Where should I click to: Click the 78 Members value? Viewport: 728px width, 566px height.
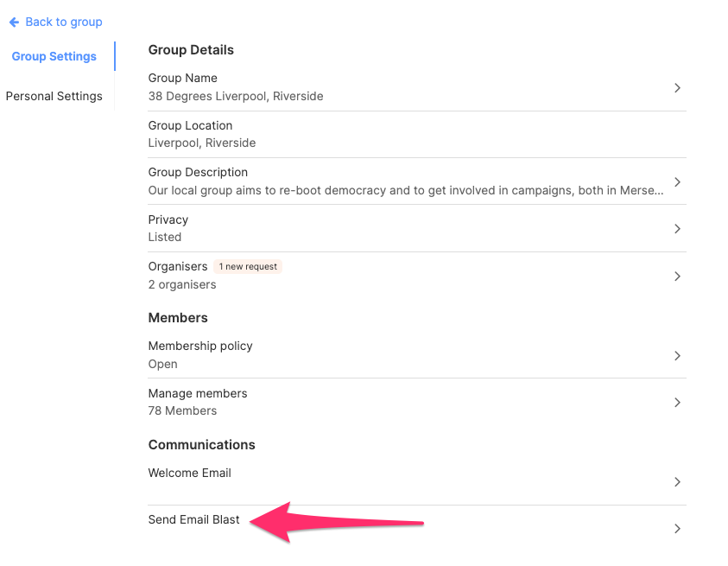(182, 410)
